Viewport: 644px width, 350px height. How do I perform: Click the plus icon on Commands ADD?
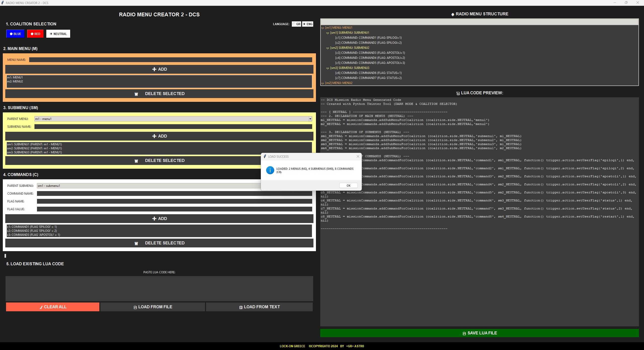[x=154, y=218]
